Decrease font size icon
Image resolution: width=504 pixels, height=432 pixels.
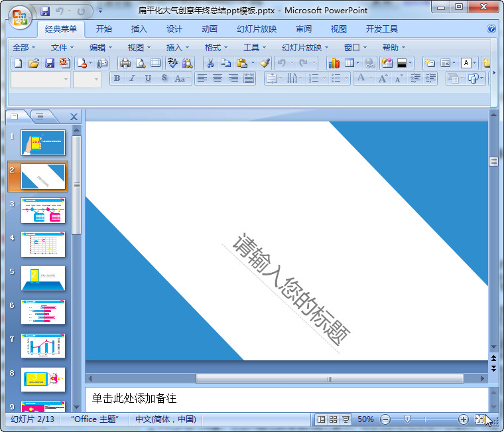tap(399, 78)
